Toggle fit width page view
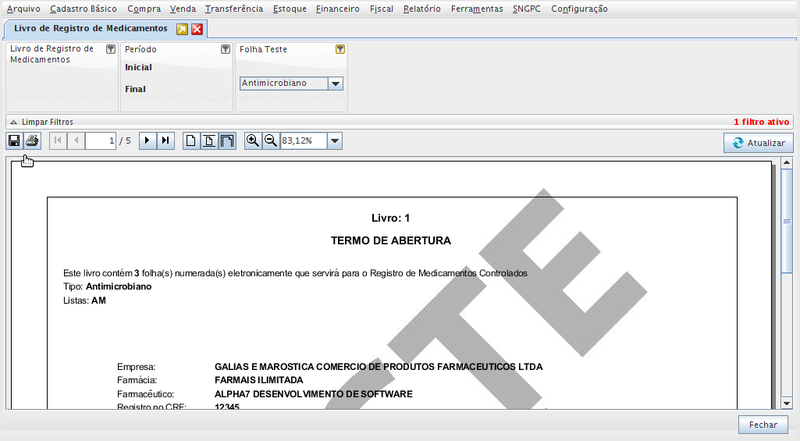 click(227, 141)
